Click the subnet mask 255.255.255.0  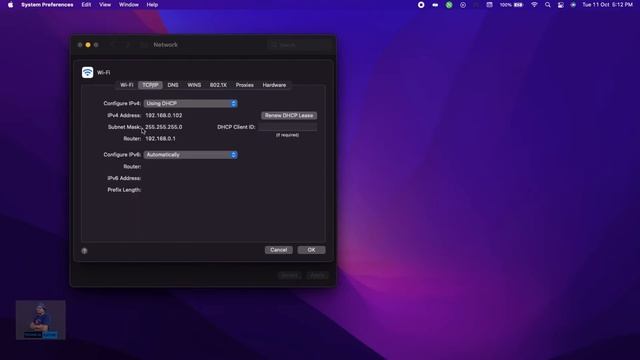(x=164, y=127)
